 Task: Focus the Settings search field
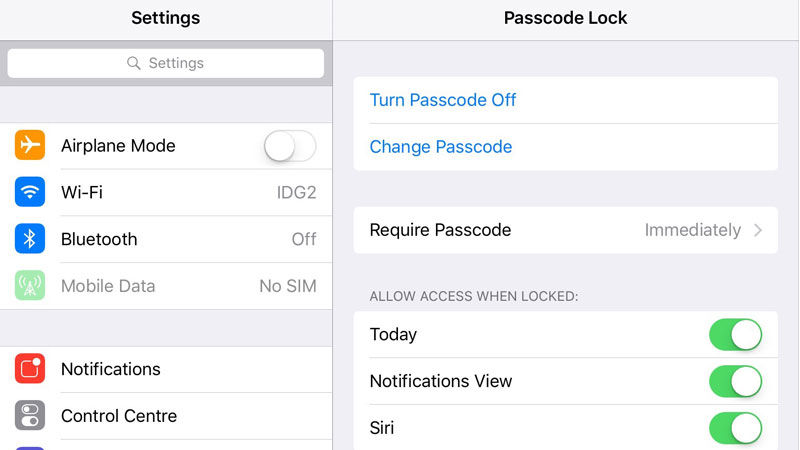(166, 63)
